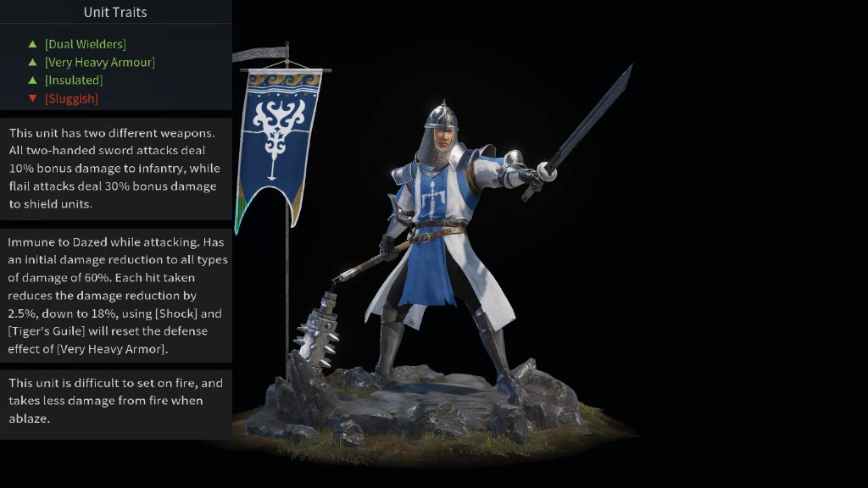868x488 pixels.
Task: Select the [Very Heavy Armour] trait
Action: (100, 62)
